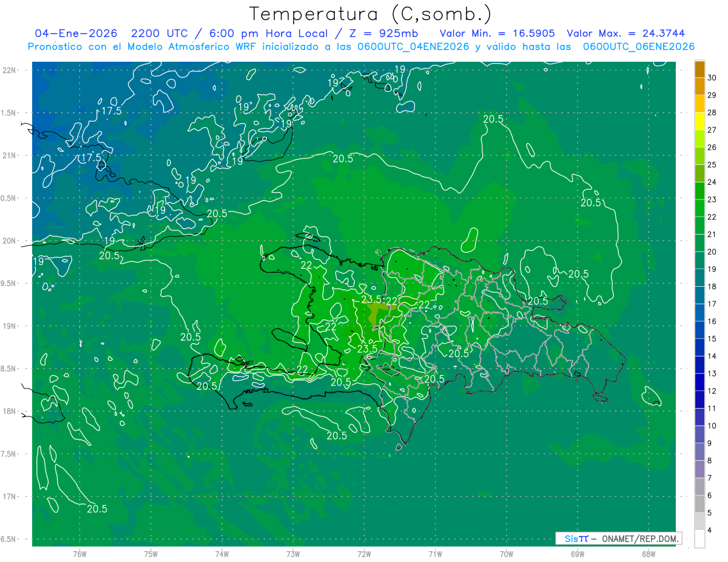
Task: Click the color scale number 25
Action: pos(712,165)
